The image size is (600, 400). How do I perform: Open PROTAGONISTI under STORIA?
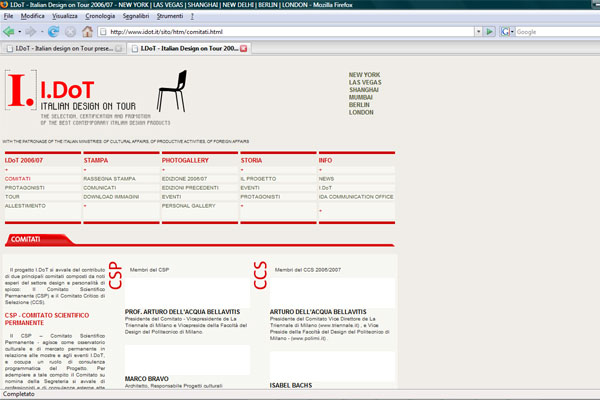[260, 197]
